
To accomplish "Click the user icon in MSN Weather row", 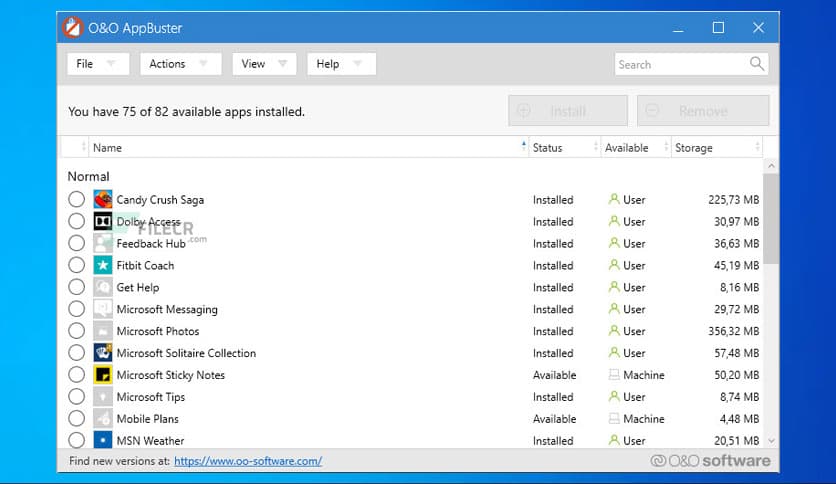I will [x=614, y=440].
